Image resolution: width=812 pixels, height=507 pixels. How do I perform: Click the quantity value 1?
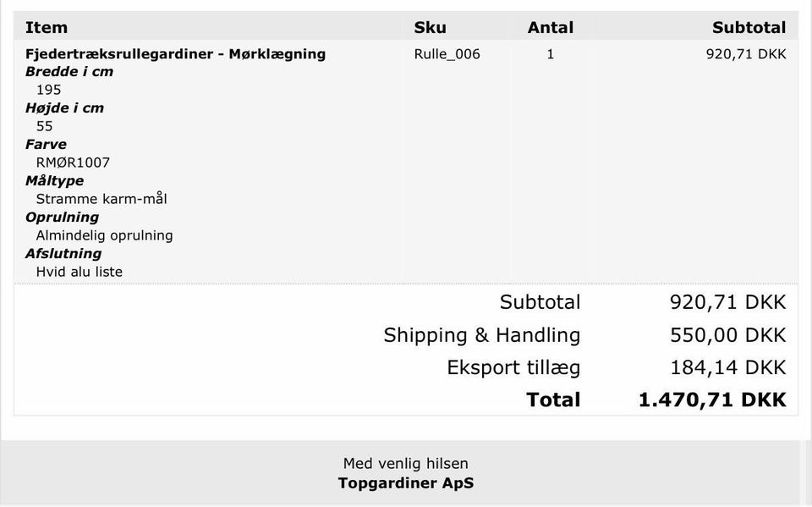point(551,54)
